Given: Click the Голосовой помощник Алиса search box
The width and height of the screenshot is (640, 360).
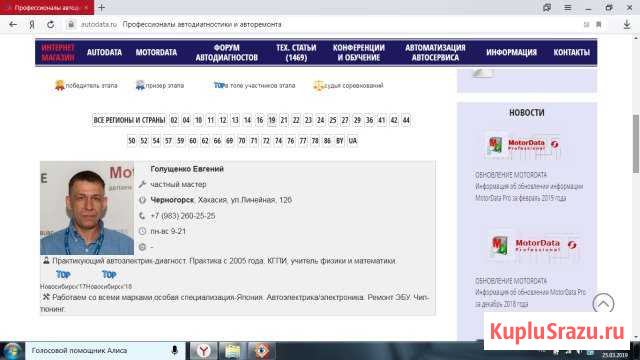Looking at the screenshot, I should point(105,351).
